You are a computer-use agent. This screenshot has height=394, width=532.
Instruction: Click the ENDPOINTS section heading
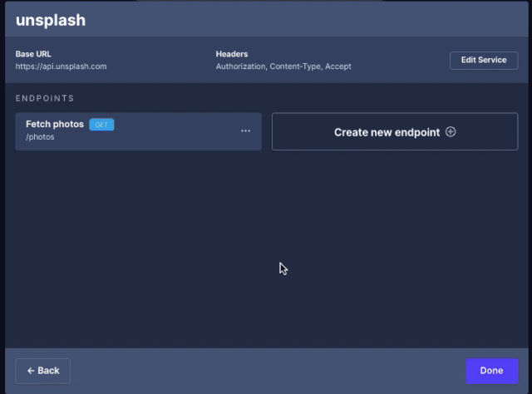pos(44,98)
